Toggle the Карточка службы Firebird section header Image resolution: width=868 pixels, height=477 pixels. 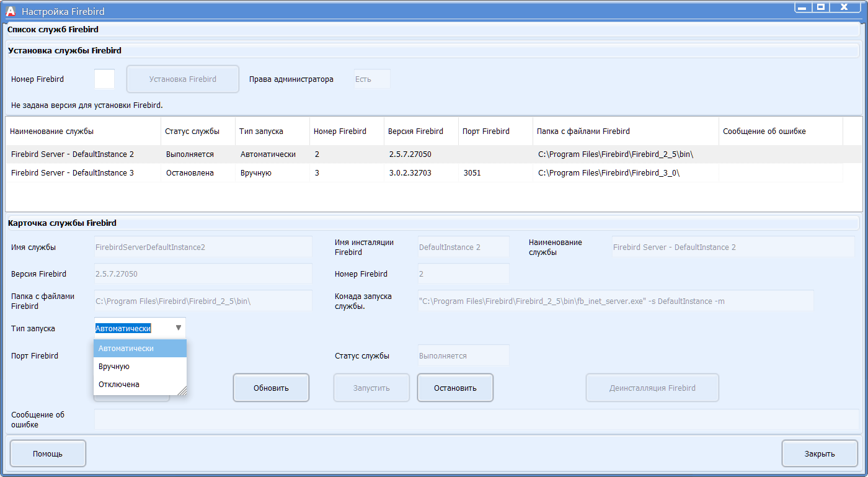coord(432,223)
